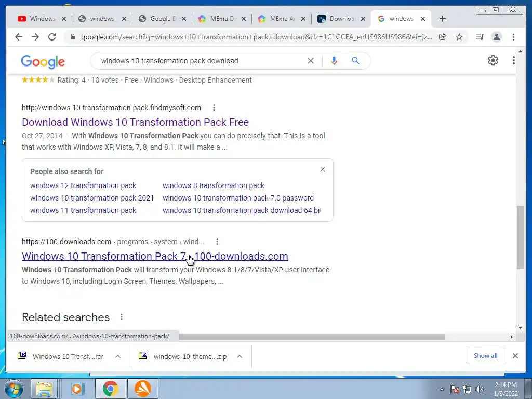Search windows 10 transformation pack 7.0 password
The width and height of the screenshot is (532, 399).
coord(238,198)
